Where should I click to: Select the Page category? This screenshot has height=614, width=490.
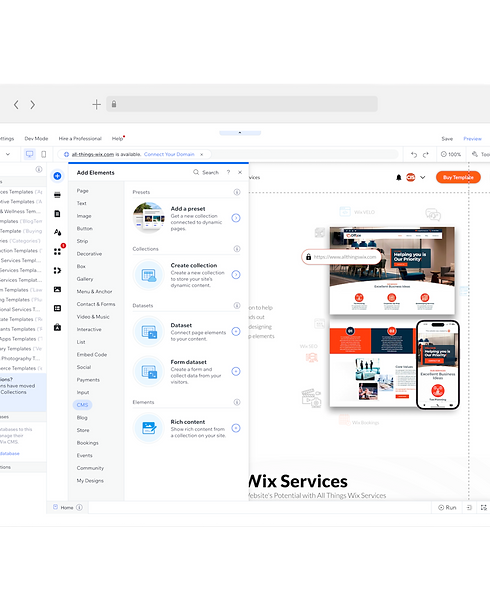(x=83, y=191)
